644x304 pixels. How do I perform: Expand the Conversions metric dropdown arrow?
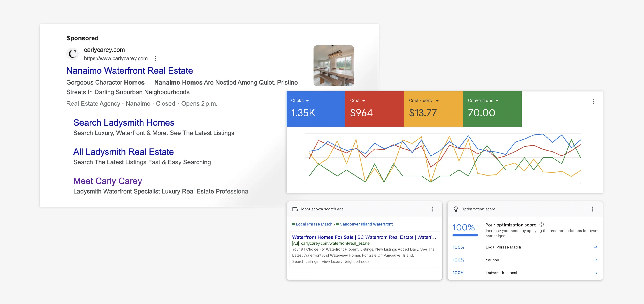[497, 101]
